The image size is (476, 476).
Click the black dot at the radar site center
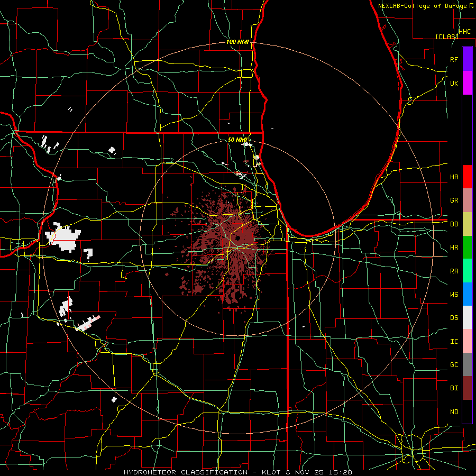point(237,238)
